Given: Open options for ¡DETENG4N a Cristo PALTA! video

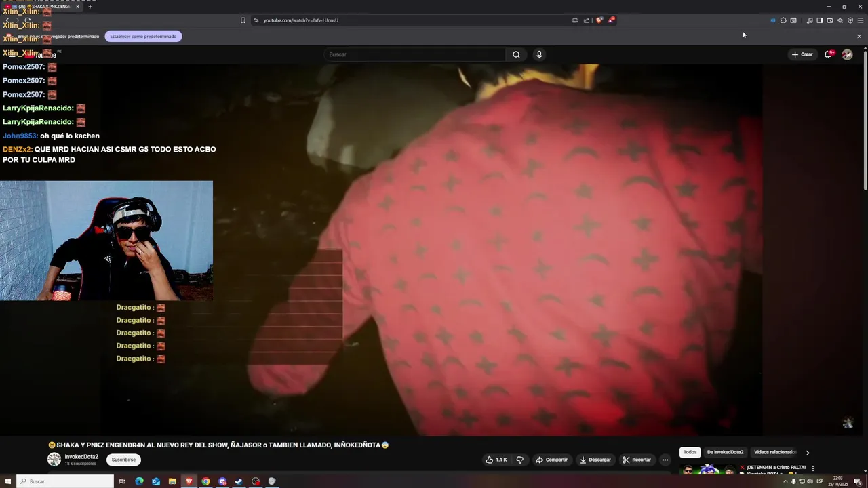Looking at the screenshot, I should [x=812, y=468].
